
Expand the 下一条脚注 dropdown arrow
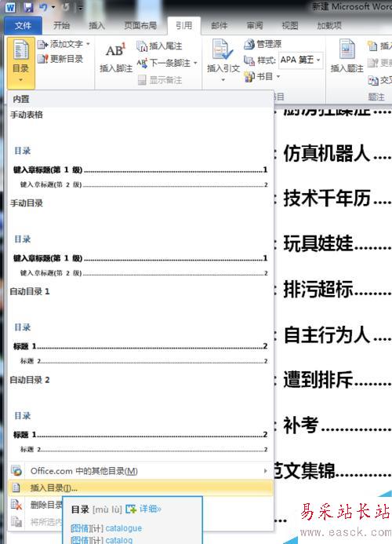coord(195,63)
